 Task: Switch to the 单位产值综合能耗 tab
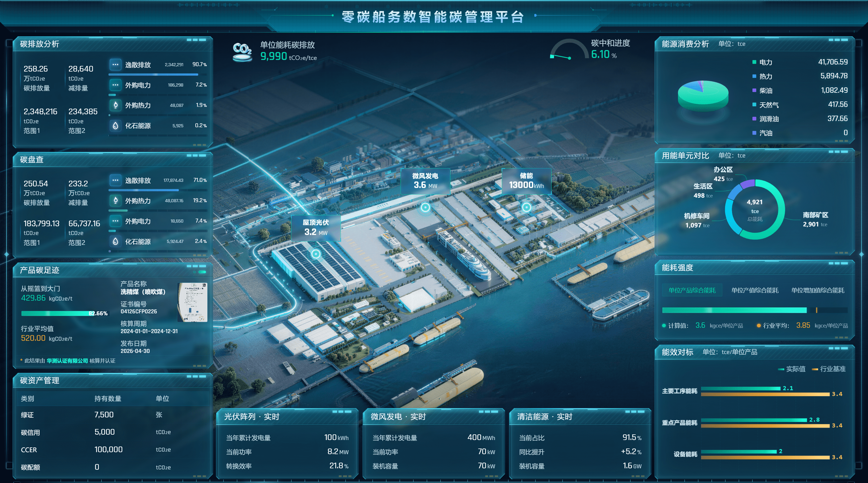755,290
